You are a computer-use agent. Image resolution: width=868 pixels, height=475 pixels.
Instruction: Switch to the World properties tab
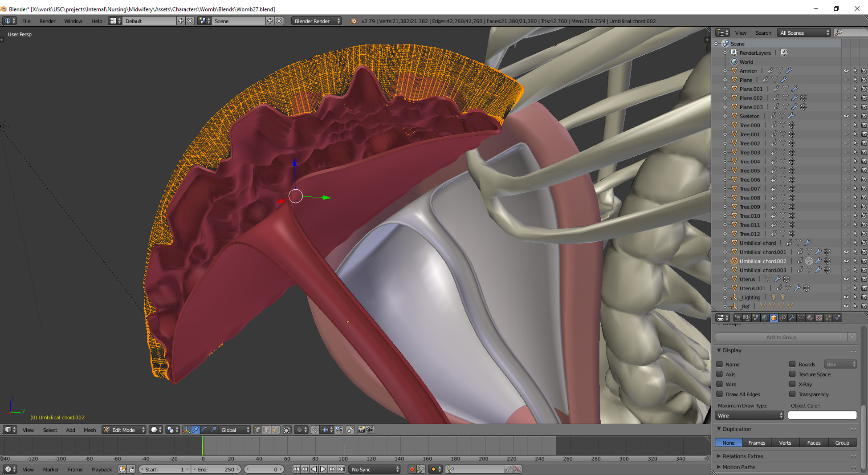pos(765,318)
